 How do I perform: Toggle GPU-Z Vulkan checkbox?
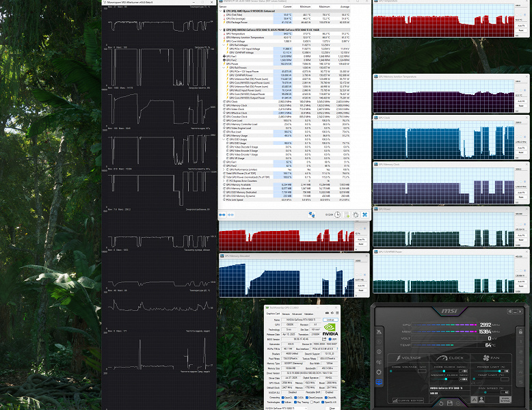[283, 402]
